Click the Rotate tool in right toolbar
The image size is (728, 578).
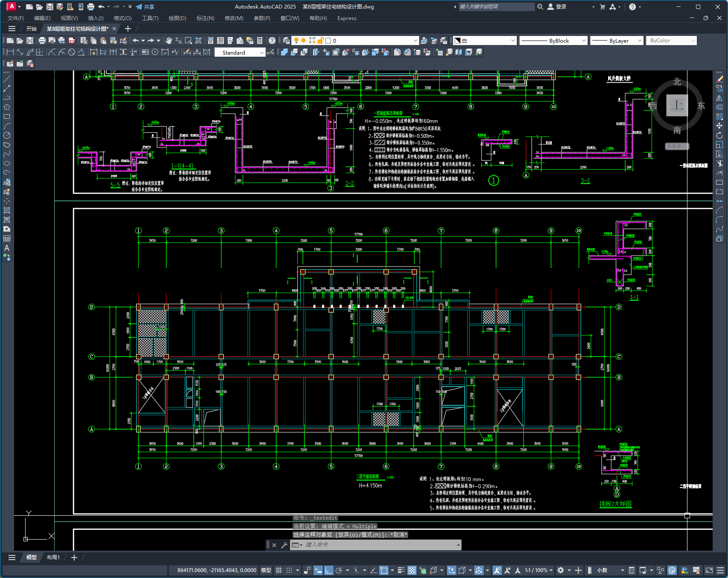pyautogui.click(x=720, y=135)
